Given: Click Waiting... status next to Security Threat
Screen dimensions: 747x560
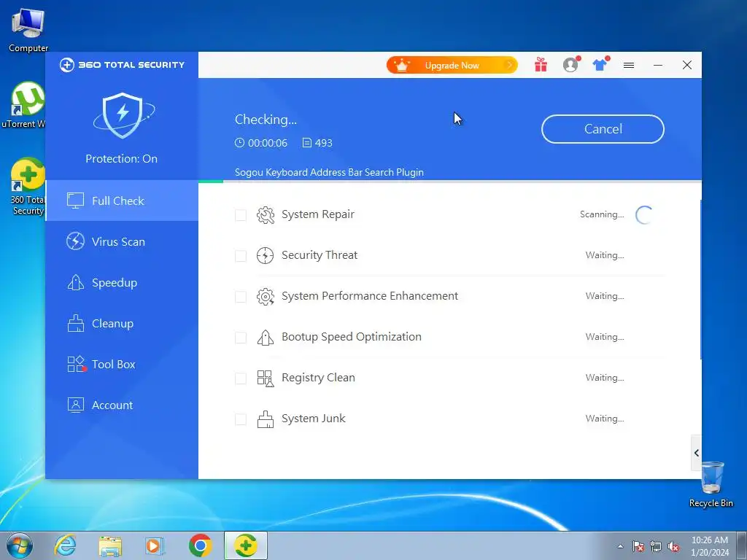Looking at the screenshot, I should pos(605,255).
